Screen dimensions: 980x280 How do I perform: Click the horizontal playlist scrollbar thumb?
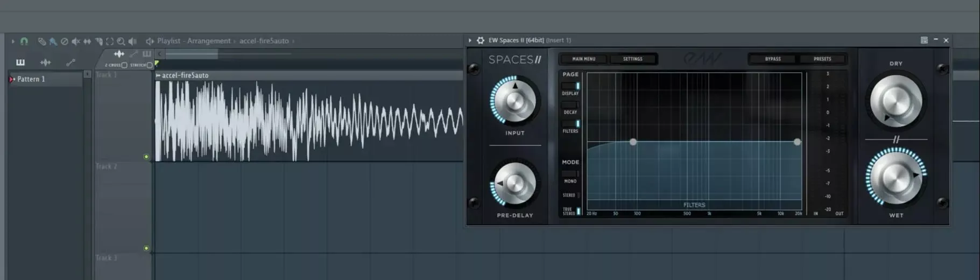click(x=192, y=54)
